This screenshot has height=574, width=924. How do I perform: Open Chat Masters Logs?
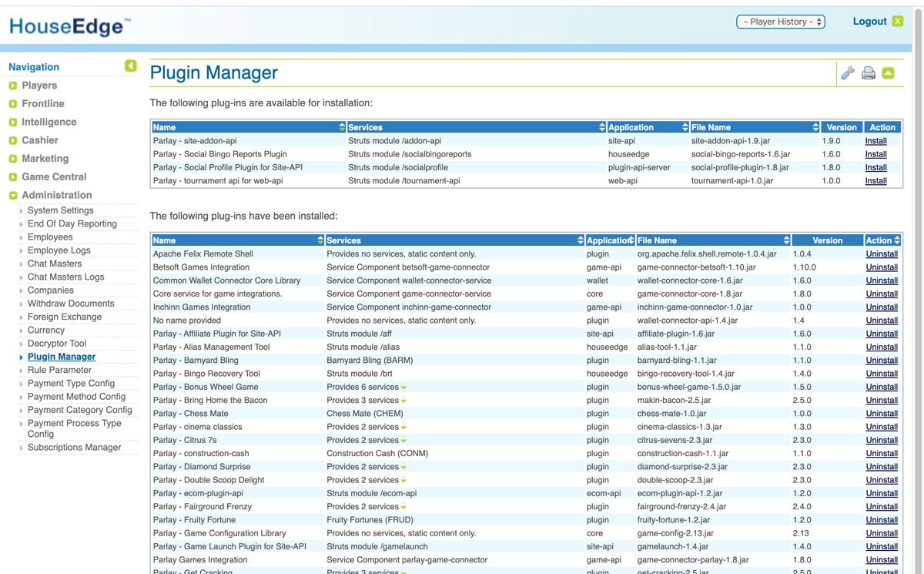pos(65,277)
